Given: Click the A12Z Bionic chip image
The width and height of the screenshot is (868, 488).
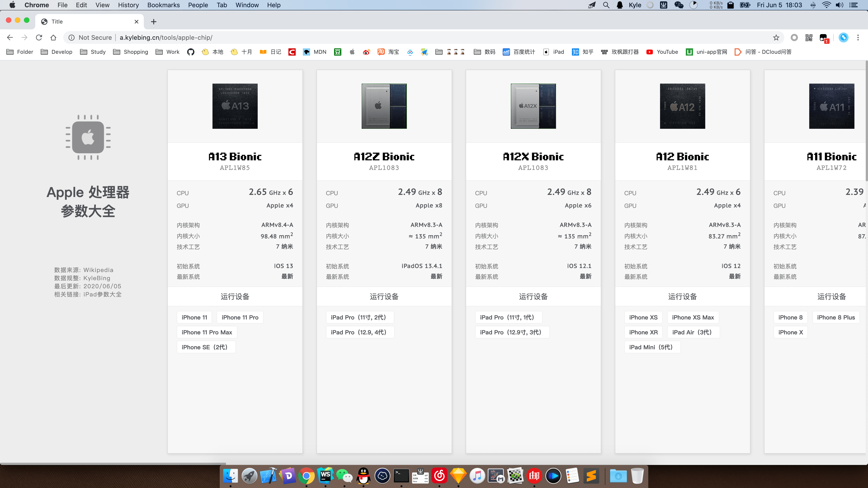Looking at the screenshot, I should pos(384,106).
